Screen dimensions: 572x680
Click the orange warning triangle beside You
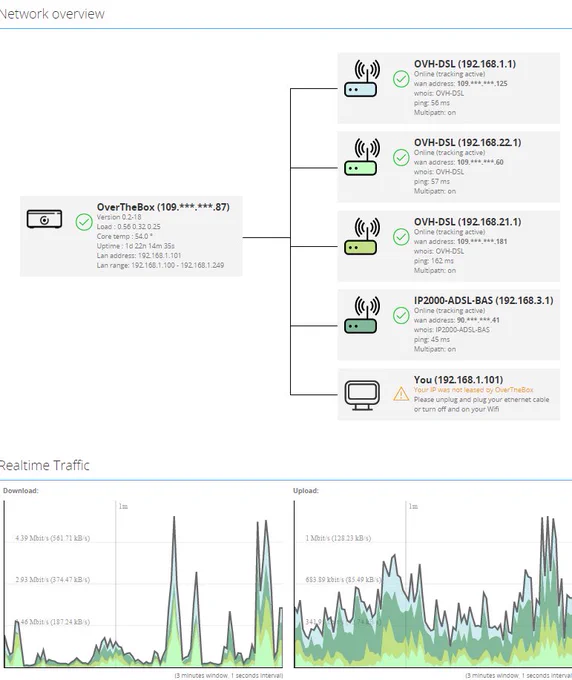tap(401, 394)
